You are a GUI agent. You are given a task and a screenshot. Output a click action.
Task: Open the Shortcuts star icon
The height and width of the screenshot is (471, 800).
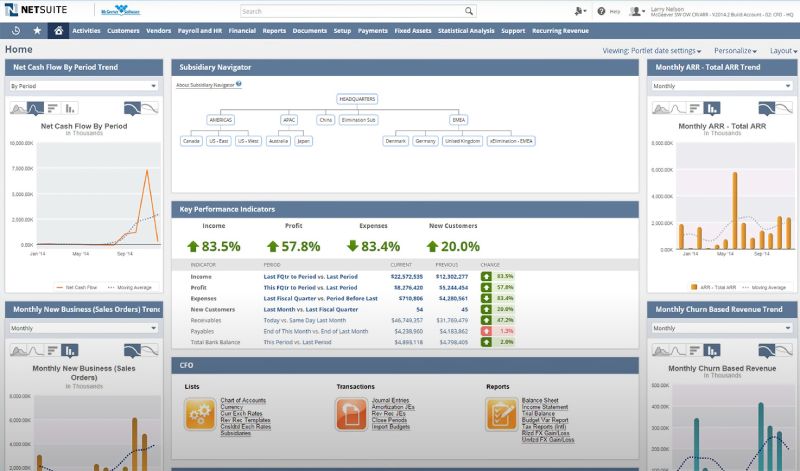pyautogui.click(x=37, y=31)
